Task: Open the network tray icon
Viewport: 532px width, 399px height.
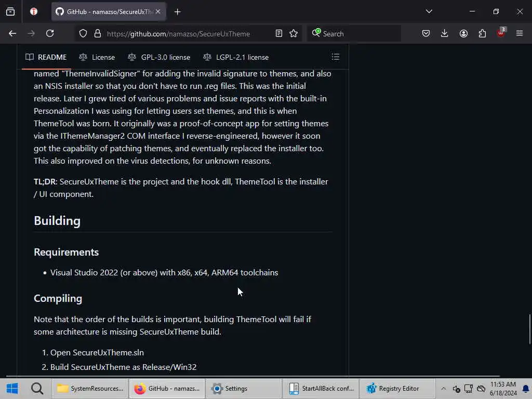Action: 469,389
